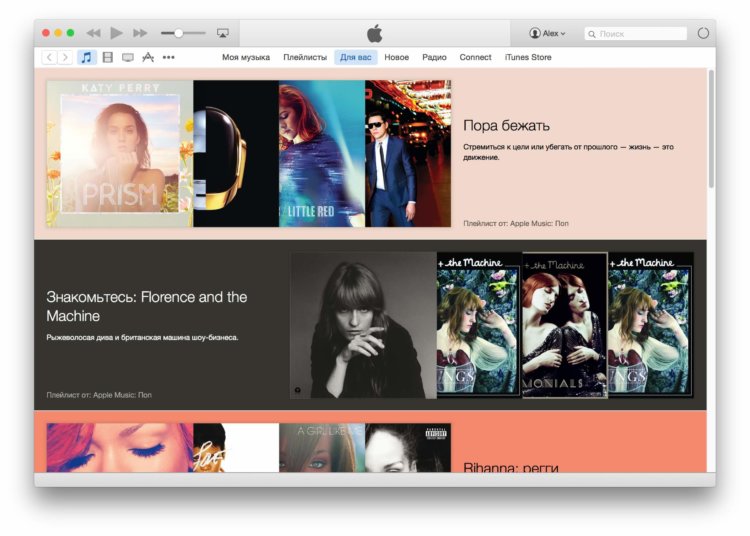Open the Rihanna: регги playlist title
The height and width of the screenshot is (536, 750).
(510, 467)
